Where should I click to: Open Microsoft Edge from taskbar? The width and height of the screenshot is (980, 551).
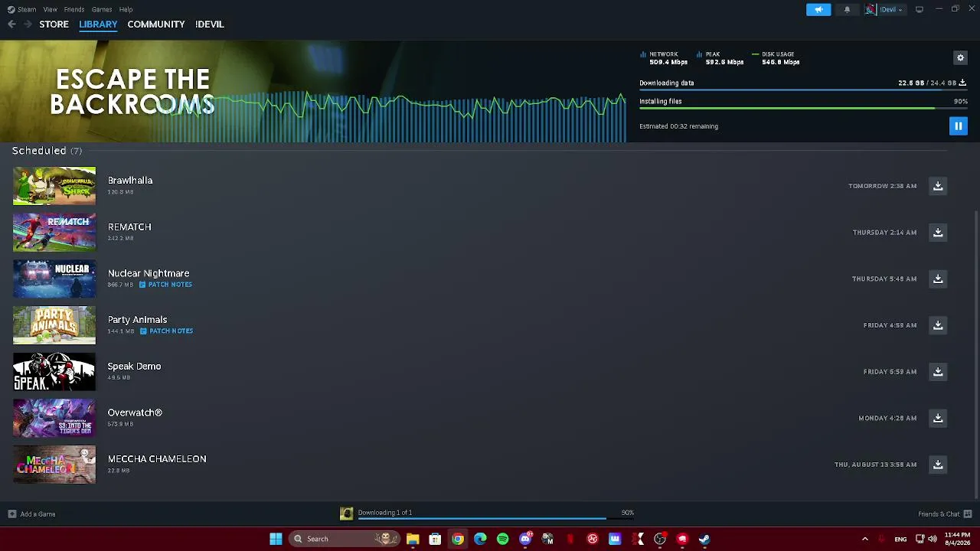point(480,539)
